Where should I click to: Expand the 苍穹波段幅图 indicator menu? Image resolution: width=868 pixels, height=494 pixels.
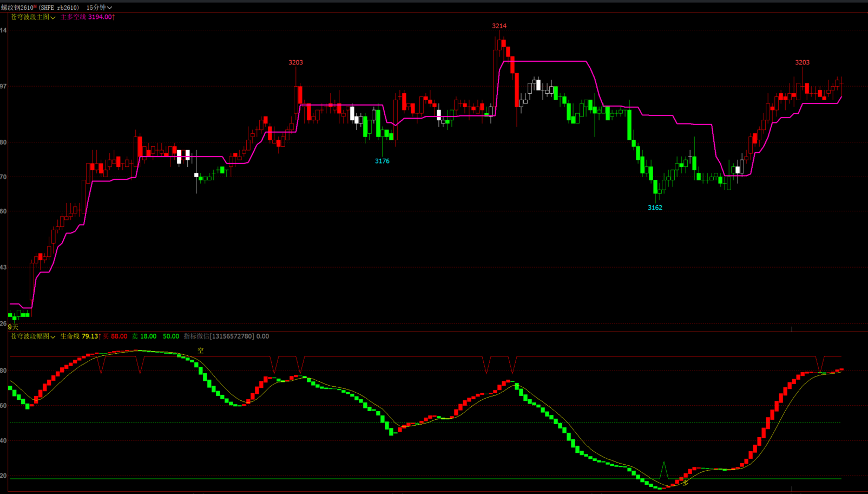[x=33, y=336]
